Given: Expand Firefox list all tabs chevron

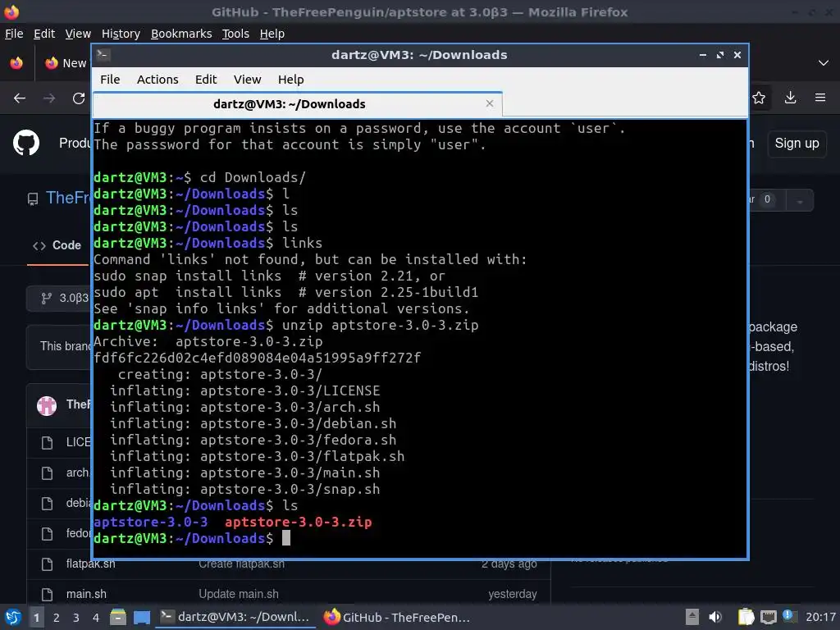Looking at the screenshot, I should (x=824, y=62).
